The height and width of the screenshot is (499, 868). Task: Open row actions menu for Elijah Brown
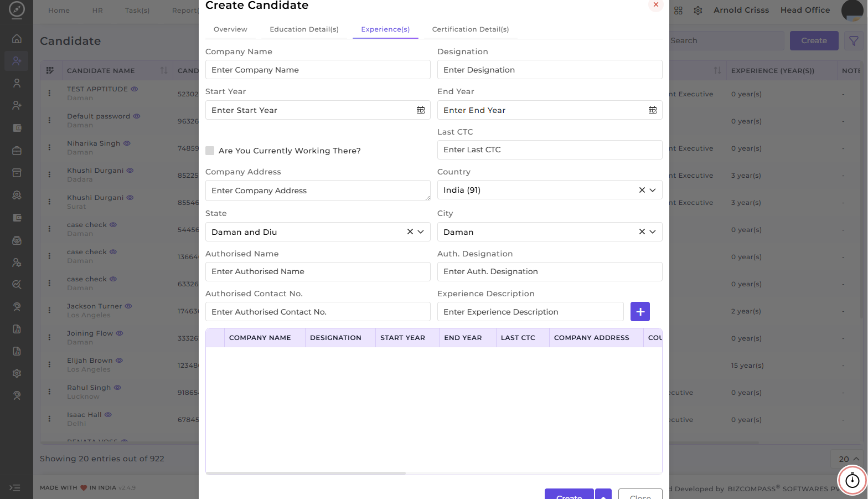[49, 364]
